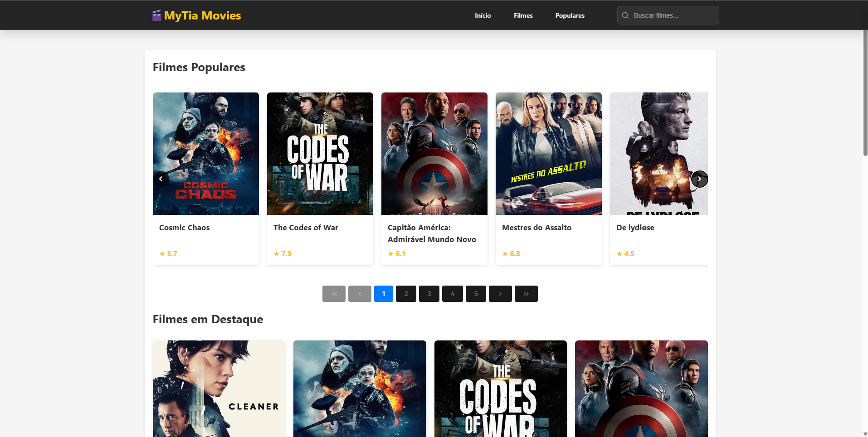Open the Mestres do Assalto poster
Image resolution: width=868 pixels, height=437 pixels.
pyautogui.click(x=548, y=154)
